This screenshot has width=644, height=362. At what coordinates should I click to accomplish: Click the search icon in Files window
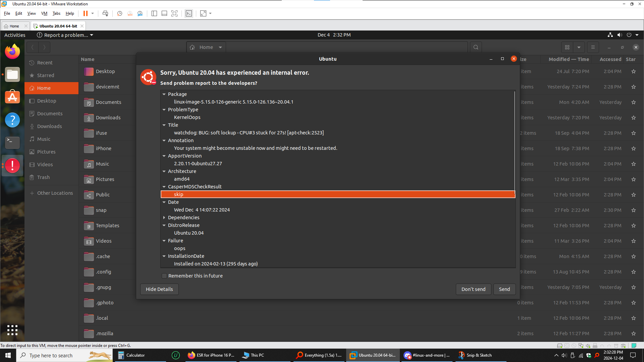tap(476, 47)
